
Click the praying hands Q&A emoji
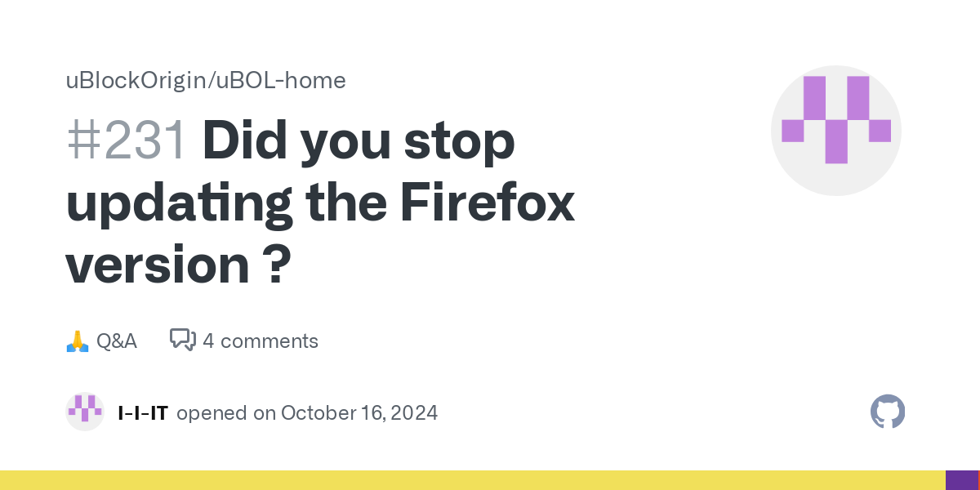tap(77, 341)
